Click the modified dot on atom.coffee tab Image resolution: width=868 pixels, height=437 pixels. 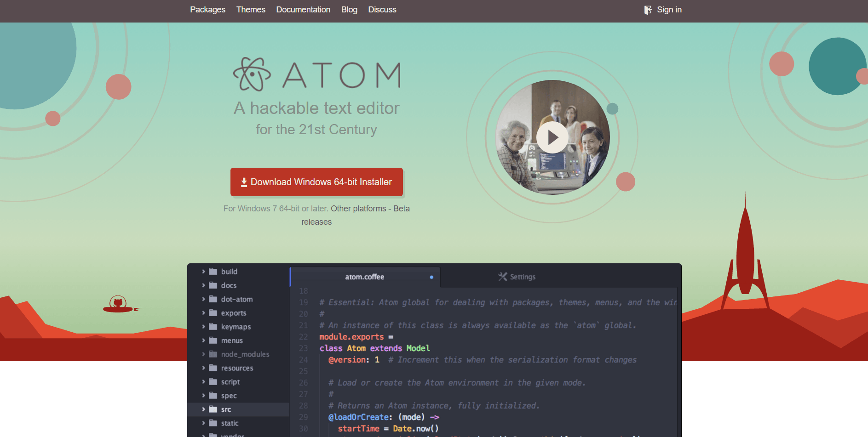[x=431, y=277]
